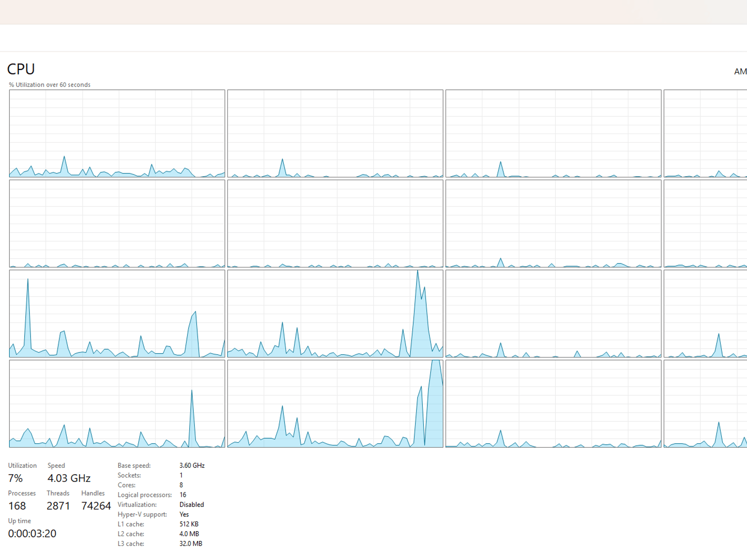
Task: Click the nearly flat graph starting the second row
Action: click(x=117, y=223)
